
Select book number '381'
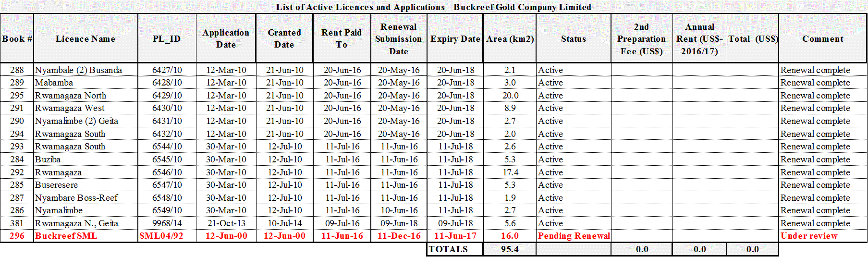[17, 223]
